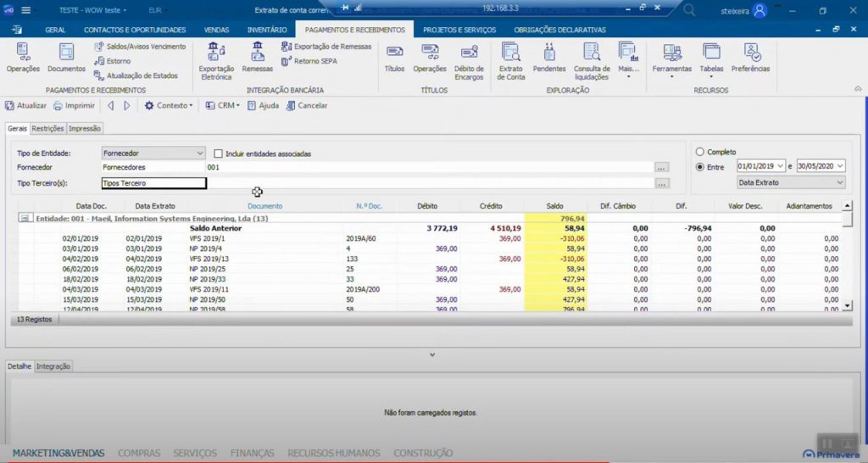Click the Atualizar toolbar button
This screenshot has width=868, height=463.
(x=26, y=105)
